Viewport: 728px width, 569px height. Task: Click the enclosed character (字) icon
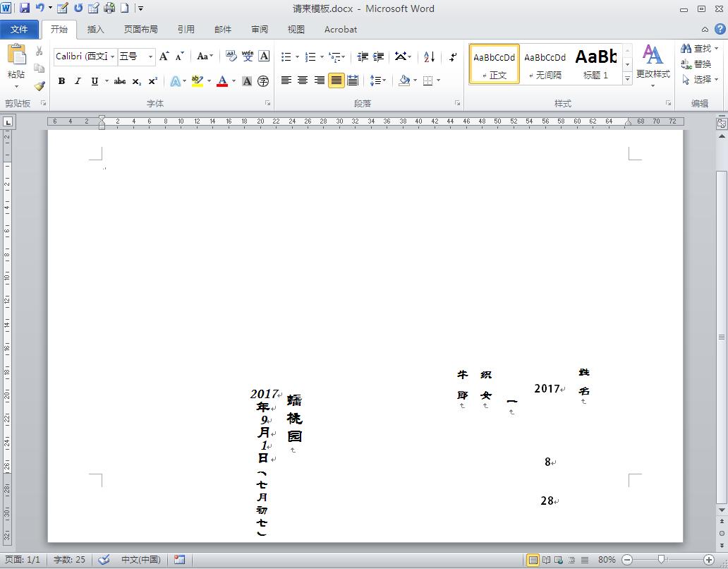click(x=263, y=81)
